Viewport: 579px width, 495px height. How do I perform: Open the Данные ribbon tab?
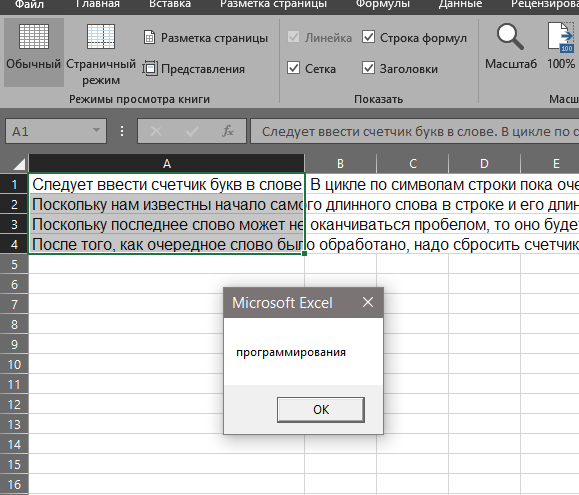(460, 4)
